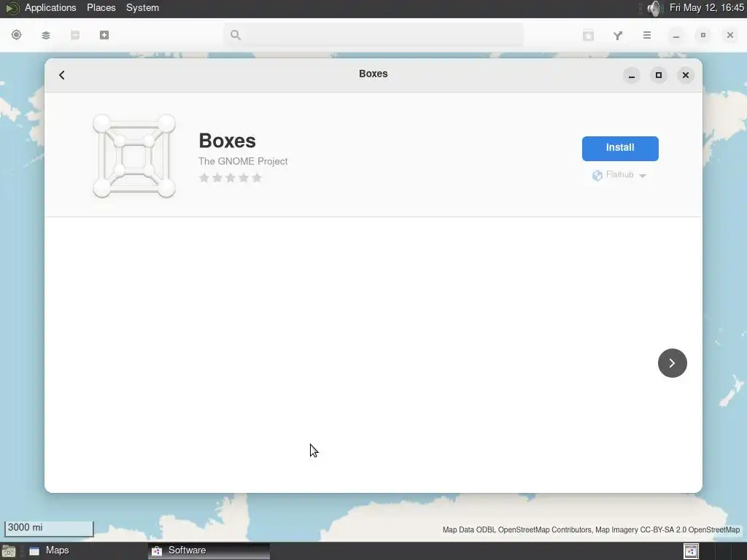The height and width of the screenshot is (560, 747).
Task: Maximize the Maps window
Action: coord(703,35)
